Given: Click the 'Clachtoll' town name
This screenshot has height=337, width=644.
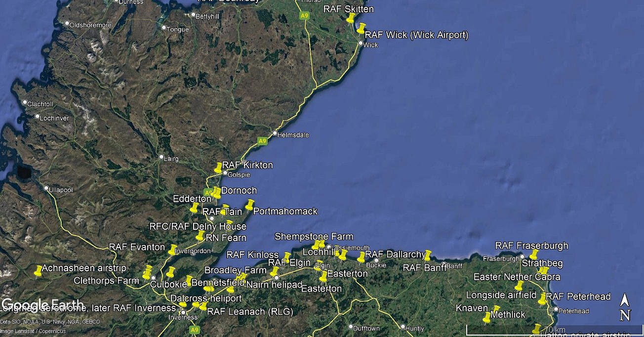Looking at the screenshot, I should pyautogui.click(x=40, y=104).
